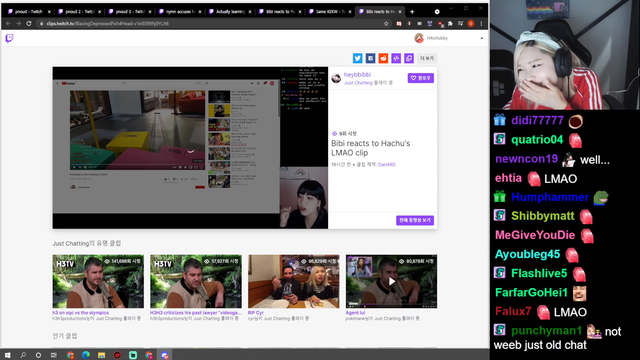Open the 'h3 on xqc vs the olympics' thumbnail

point(98,281)
